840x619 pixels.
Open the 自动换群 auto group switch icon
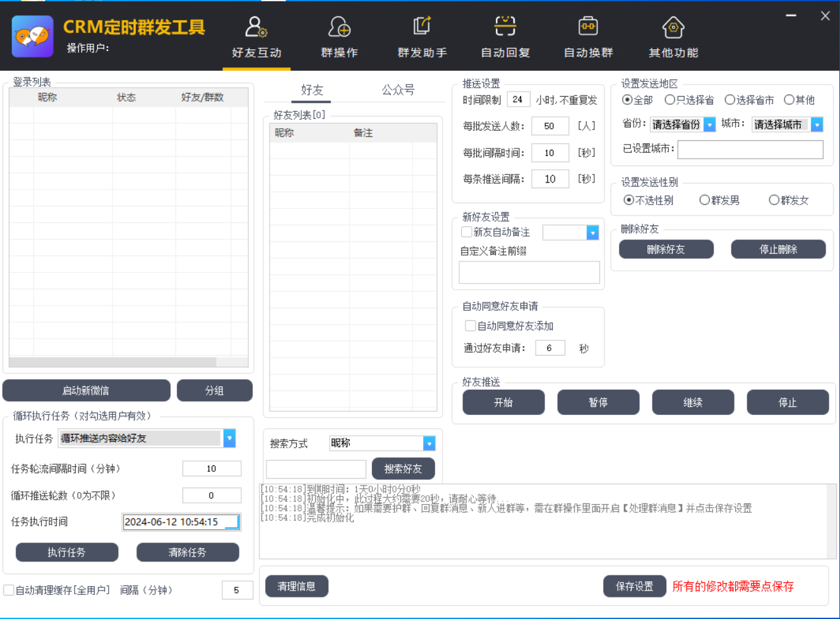(588, 27)
